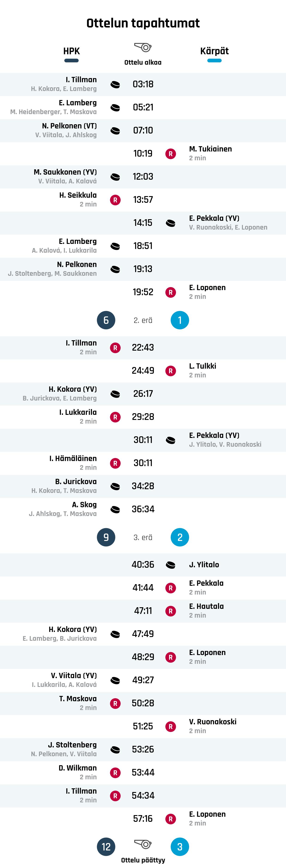The height and width of the screenshot is (868, 286).
Task: Click the penalty icon for M. Tukiainen
Action: coord(171,154)
